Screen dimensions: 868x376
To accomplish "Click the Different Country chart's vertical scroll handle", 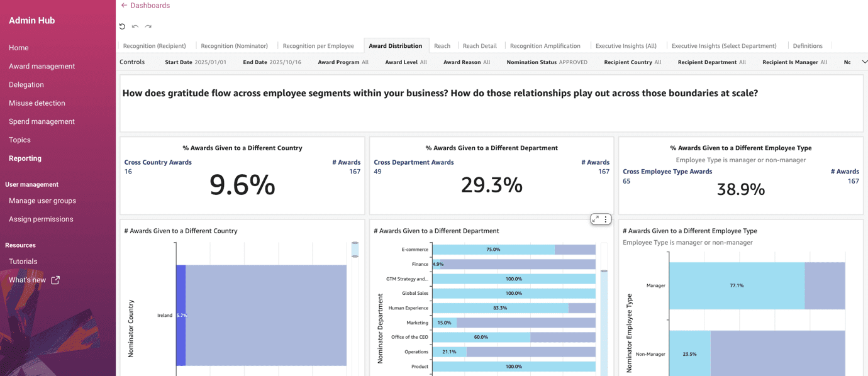I will [355, 250].
